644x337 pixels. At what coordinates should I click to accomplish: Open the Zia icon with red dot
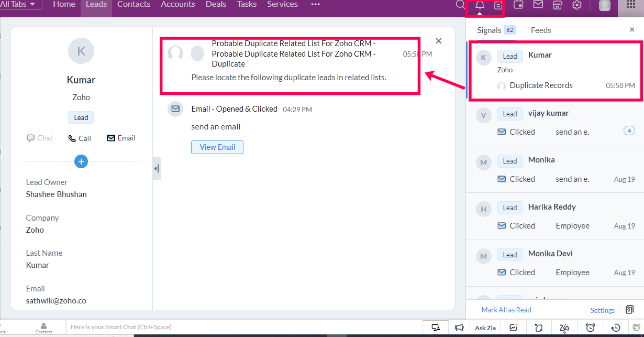point(564,328)
